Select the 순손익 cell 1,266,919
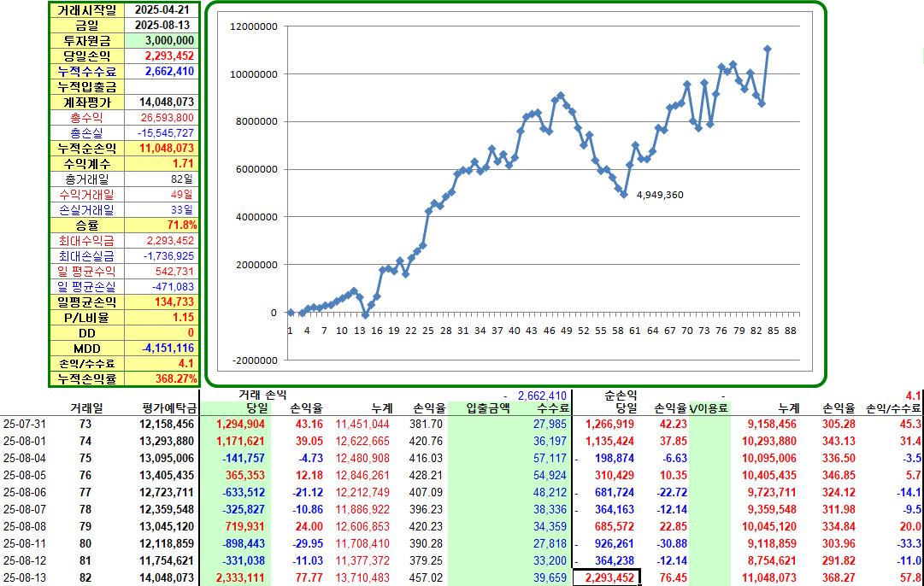This screenshot has width=924, height=586. [x=611, y=424]
